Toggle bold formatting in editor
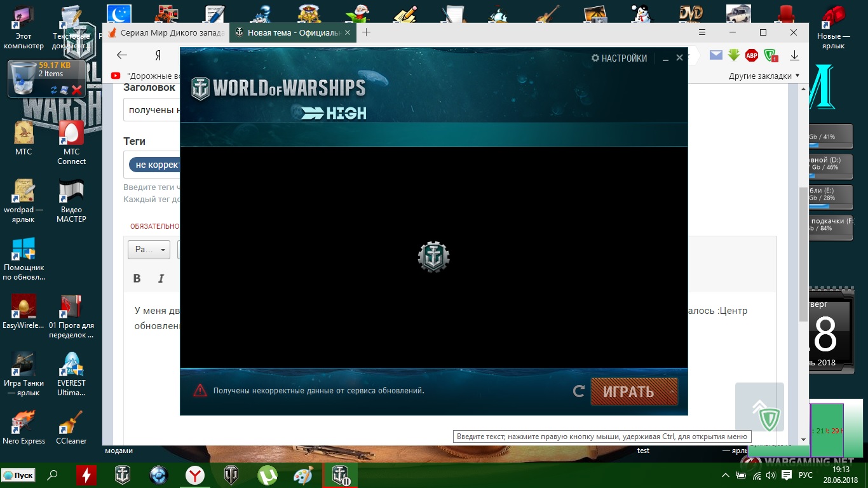 pos(137,278)
